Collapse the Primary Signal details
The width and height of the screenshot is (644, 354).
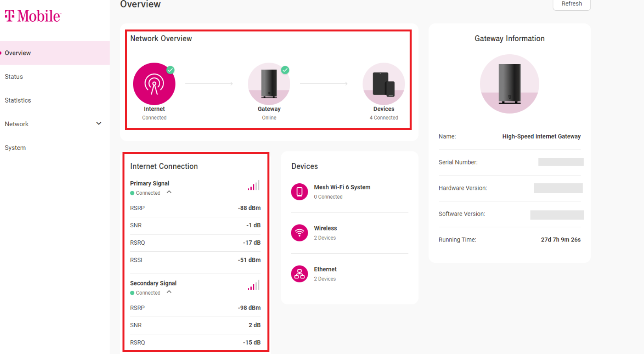coord(169,192)
